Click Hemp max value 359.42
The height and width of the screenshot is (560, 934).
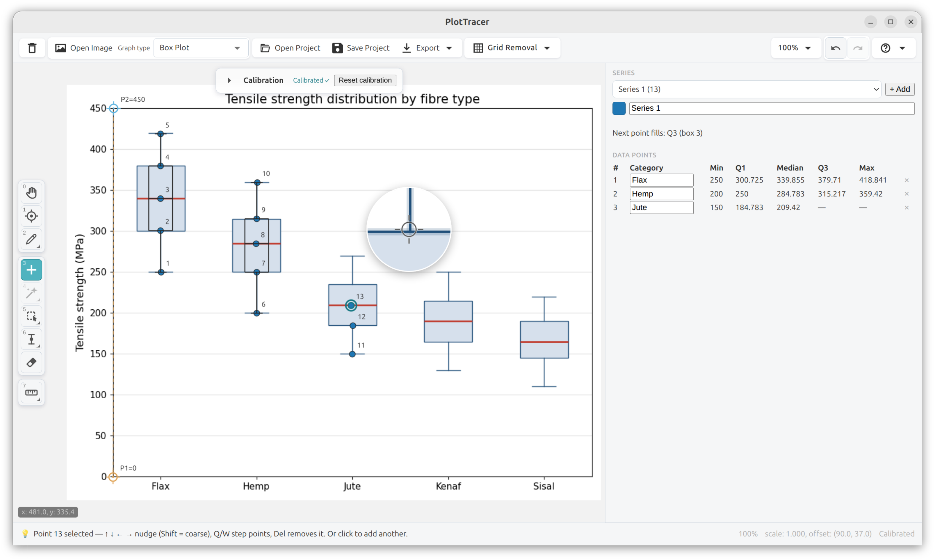point(871,194)
